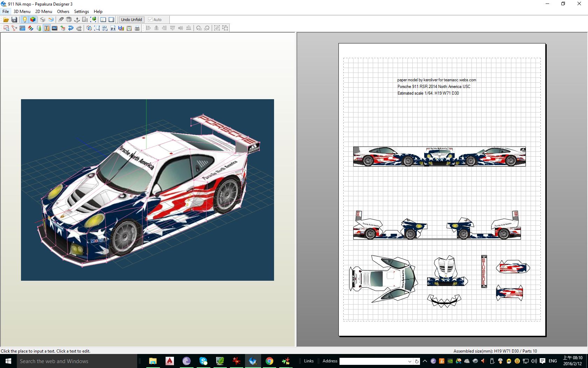
Task: Expand the taskbar Address dropdown arrow
Action: click(409, 361)
